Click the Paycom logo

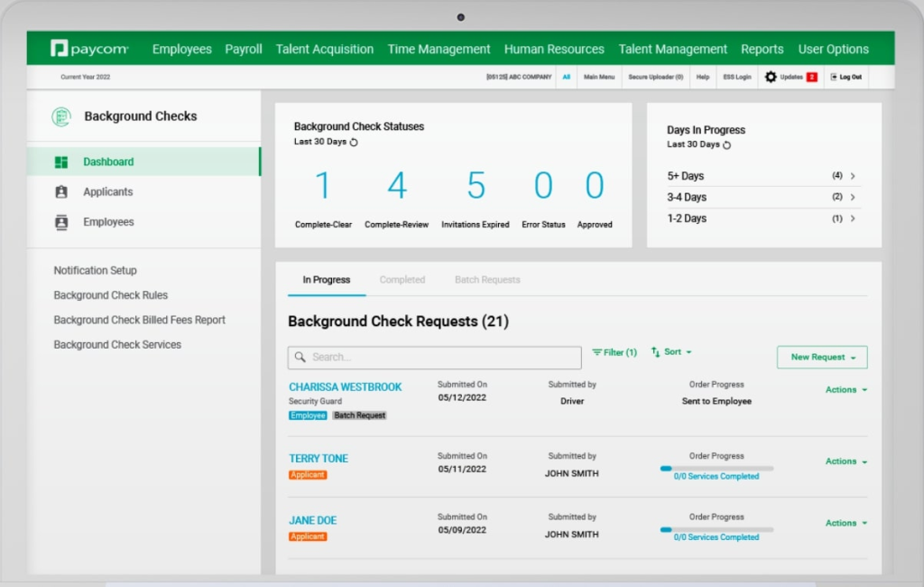[x=88, y=49]
